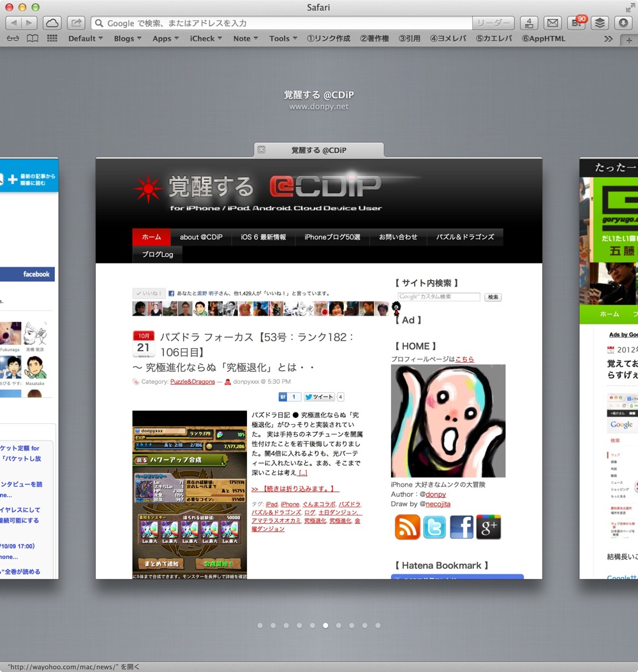
Task: Click ⑥AppHTML bookmarklet
Action: [543, 38]
